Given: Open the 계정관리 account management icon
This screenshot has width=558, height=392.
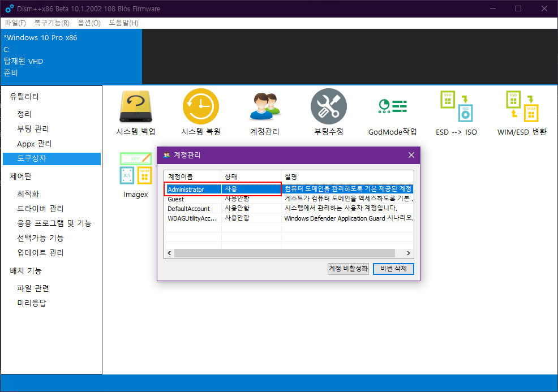Looking at the screenshot, I should [x=265, y=106].
